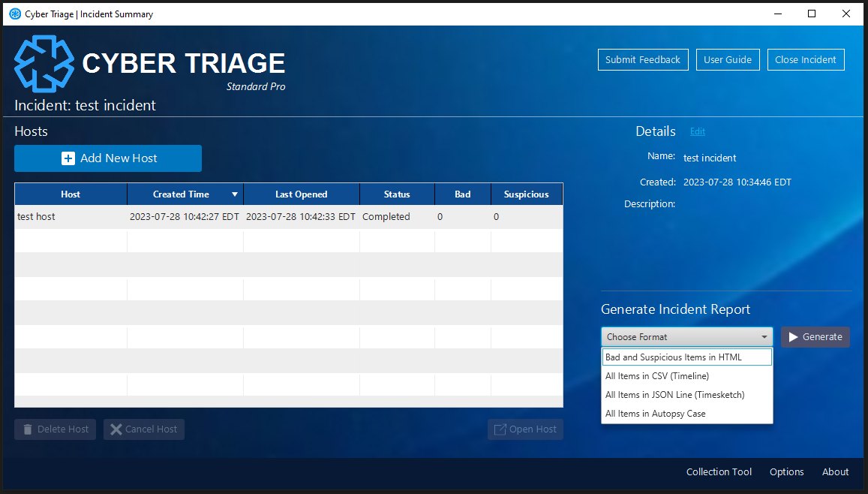This screenshot has height=494, width=868.
Task: Maximize the Cyber Triage window
Action: point(812,14)
